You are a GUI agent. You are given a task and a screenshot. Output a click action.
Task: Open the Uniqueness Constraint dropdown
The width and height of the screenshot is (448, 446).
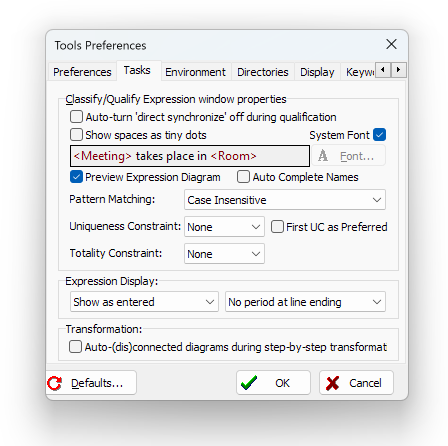224,227
